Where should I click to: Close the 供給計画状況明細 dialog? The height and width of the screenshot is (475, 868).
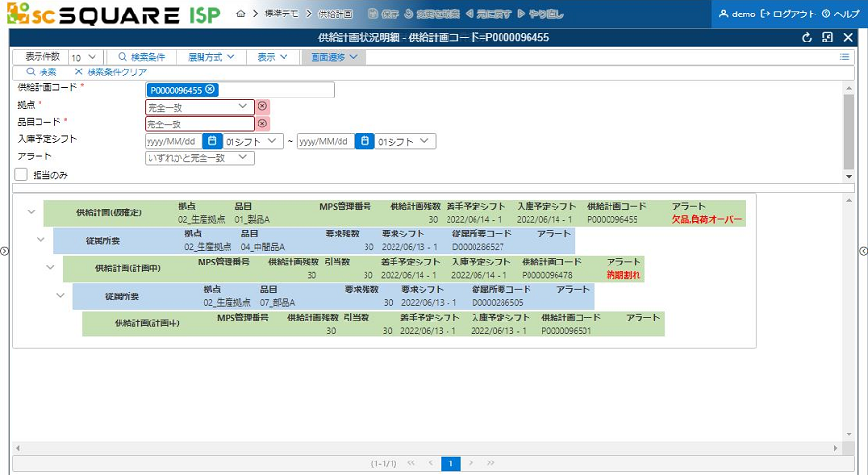848,37
